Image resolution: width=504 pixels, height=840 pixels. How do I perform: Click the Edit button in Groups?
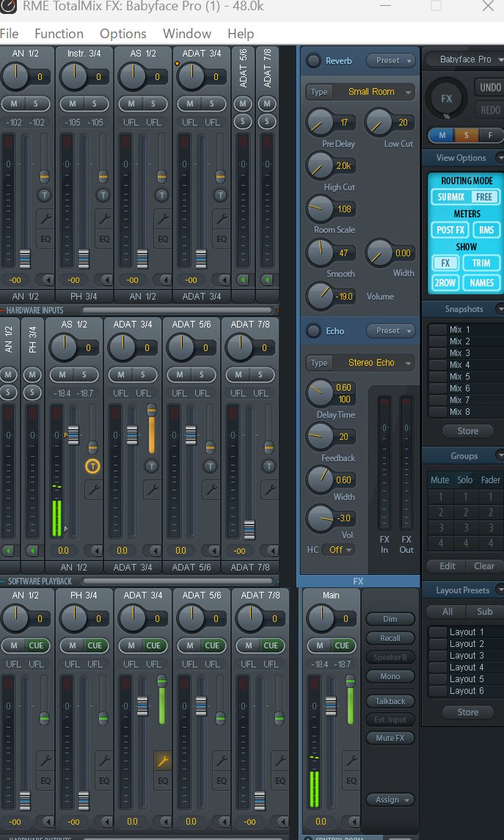click(448, 566)
